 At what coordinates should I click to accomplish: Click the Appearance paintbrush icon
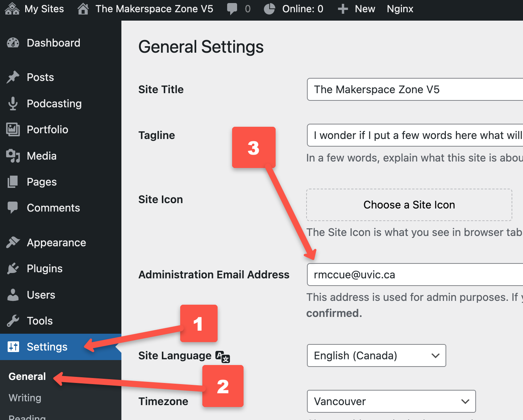[x=13, y=242]
